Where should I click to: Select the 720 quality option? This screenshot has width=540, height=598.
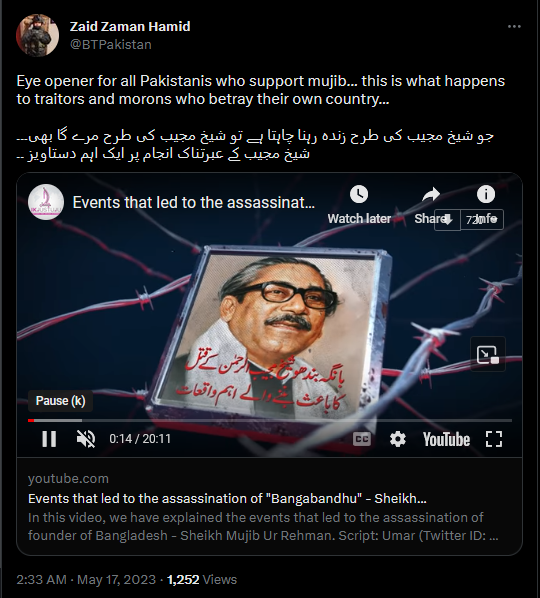pos(482,220)
